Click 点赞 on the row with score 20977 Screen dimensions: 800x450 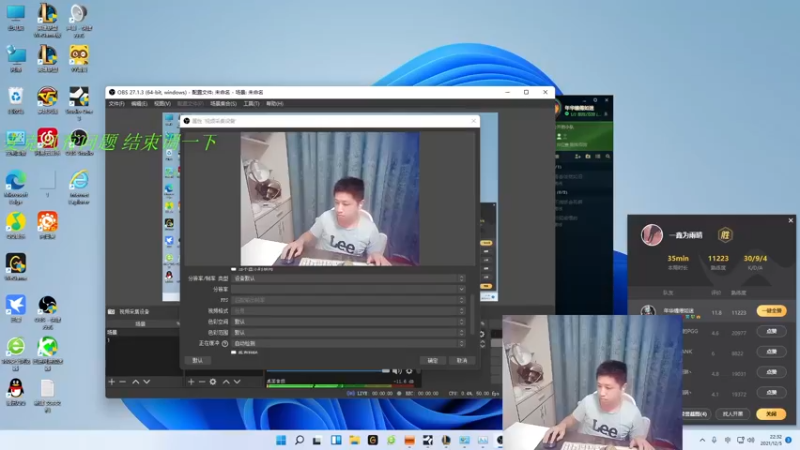coord(771,332)
